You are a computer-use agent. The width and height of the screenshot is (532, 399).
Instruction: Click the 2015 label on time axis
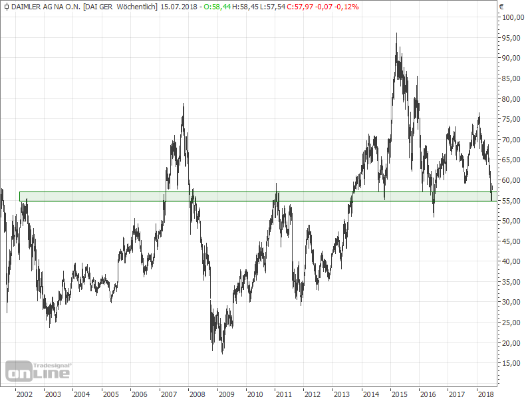(x=398, y=394)
